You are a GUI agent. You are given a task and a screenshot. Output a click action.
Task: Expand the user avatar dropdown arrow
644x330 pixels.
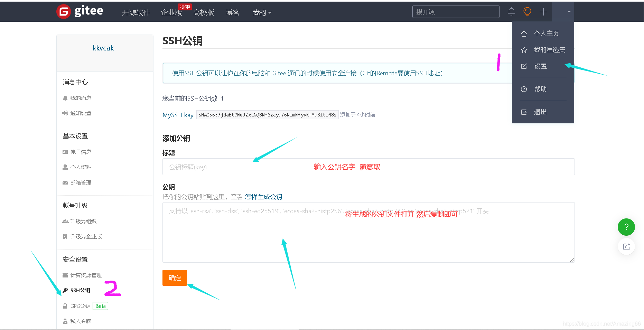[569, 12]
